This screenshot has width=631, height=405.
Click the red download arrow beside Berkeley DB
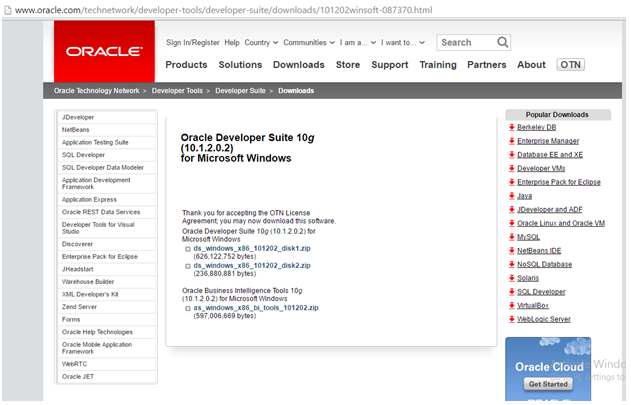coord(512,128)
